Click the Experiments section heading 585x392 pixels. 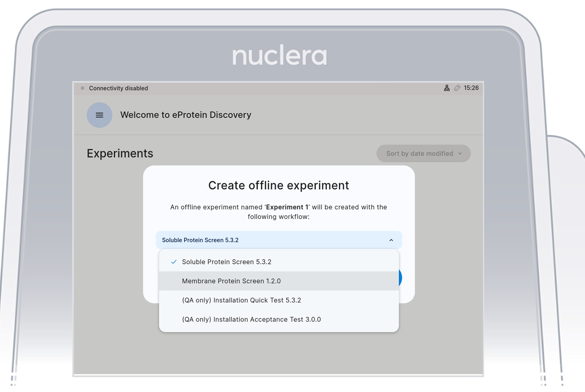(x=120, y=153)
